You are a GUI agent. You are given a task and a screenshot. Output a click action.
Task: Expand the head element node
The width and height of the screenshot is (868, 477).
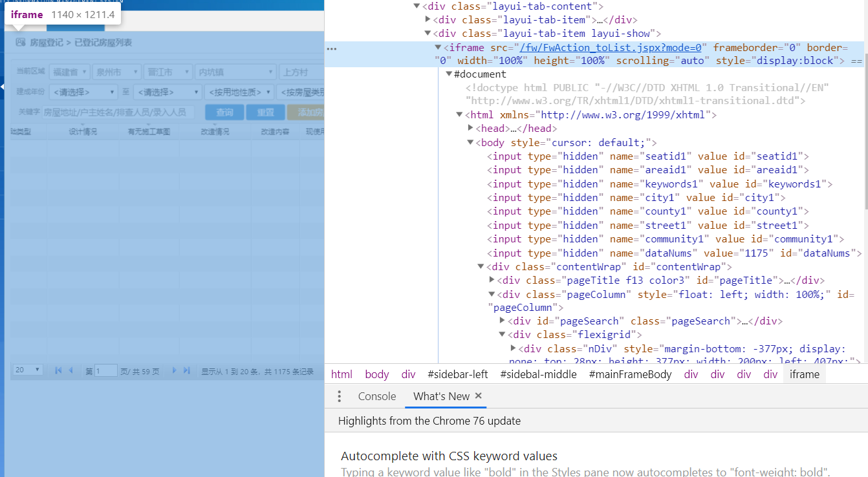[x=471, y=128]
